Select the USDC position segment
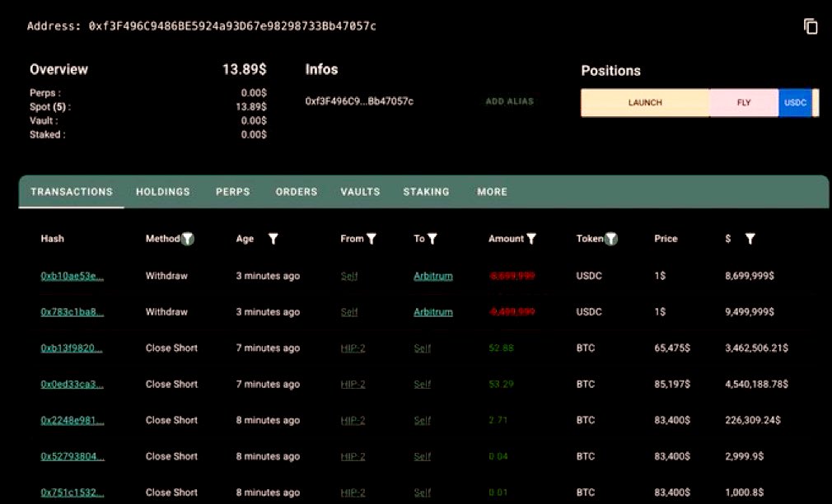This screenshot has height=504, width=832. click(x=796, y=102)
